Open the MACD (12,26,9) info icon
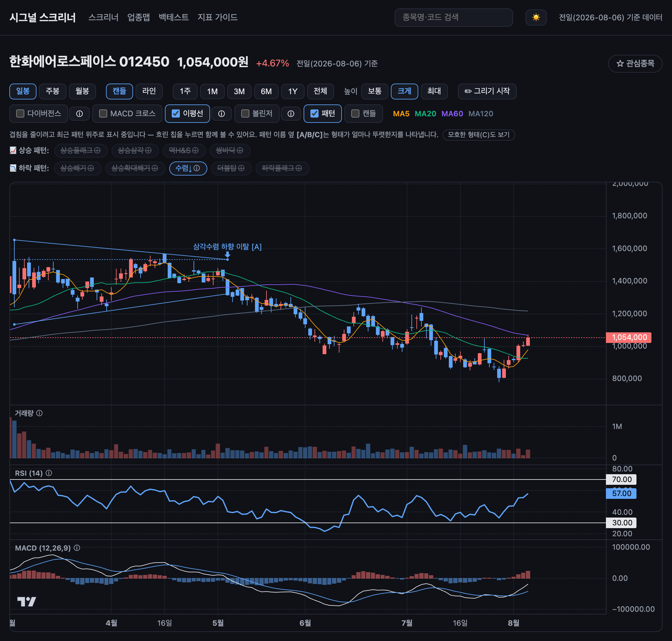Viewport: 672px width, 641px height. (x=77, y=548)
